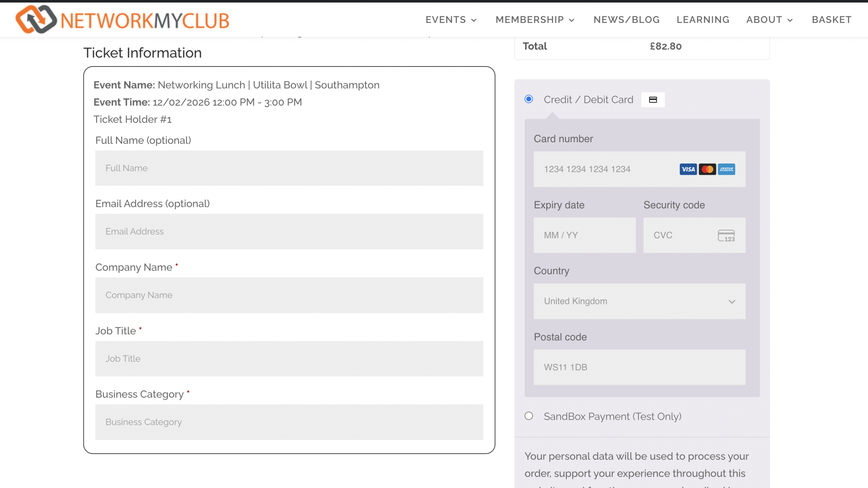Open the Basket link

831,20
